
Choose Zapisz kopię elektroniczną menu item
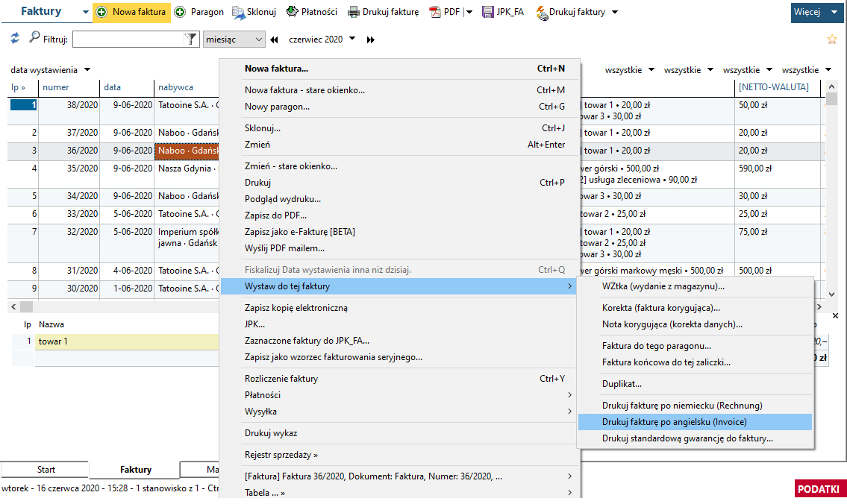click(400, 308)
